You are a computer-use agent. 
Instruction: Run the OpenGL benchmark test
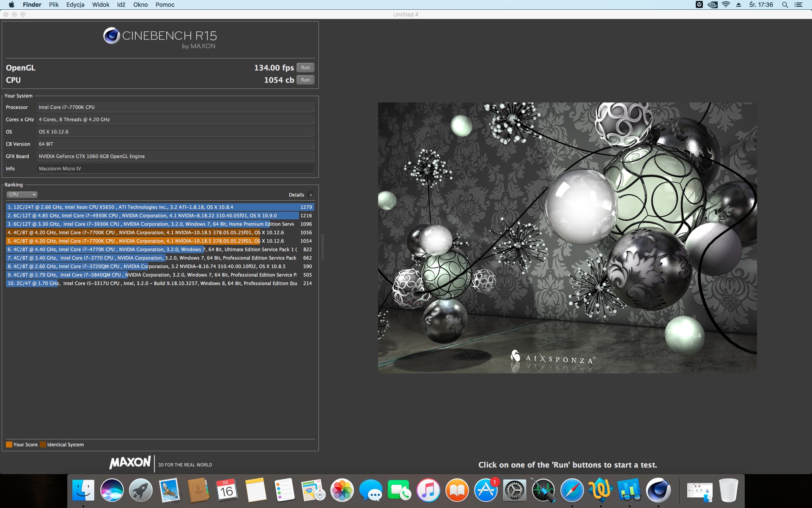pos(305,68)
